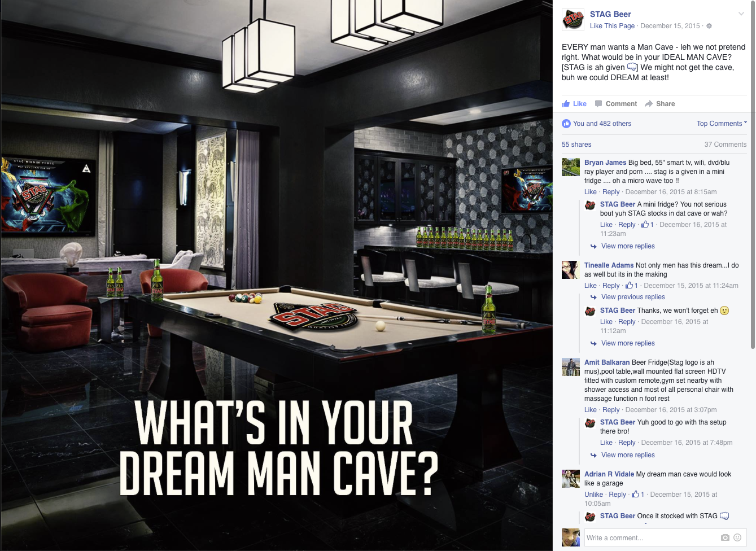View the 55 shares link

coord(576,145)
